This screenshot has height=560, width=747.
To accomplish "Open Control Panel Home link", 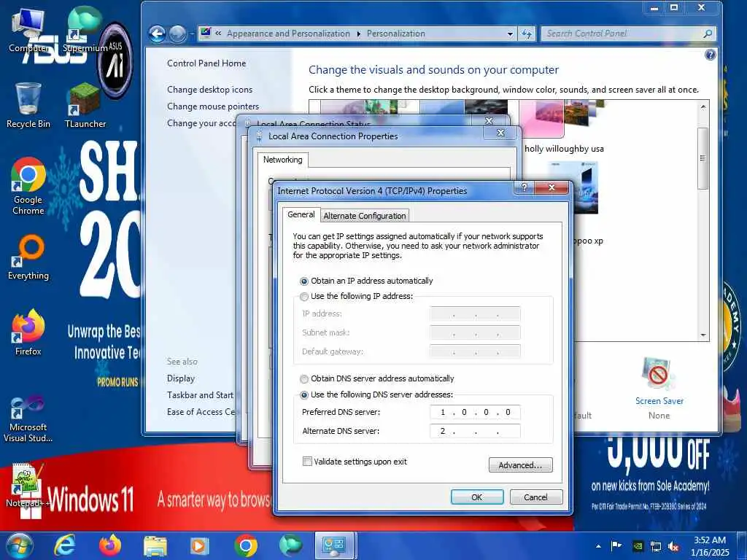I will pyautogui.click(x=206, y=63).
